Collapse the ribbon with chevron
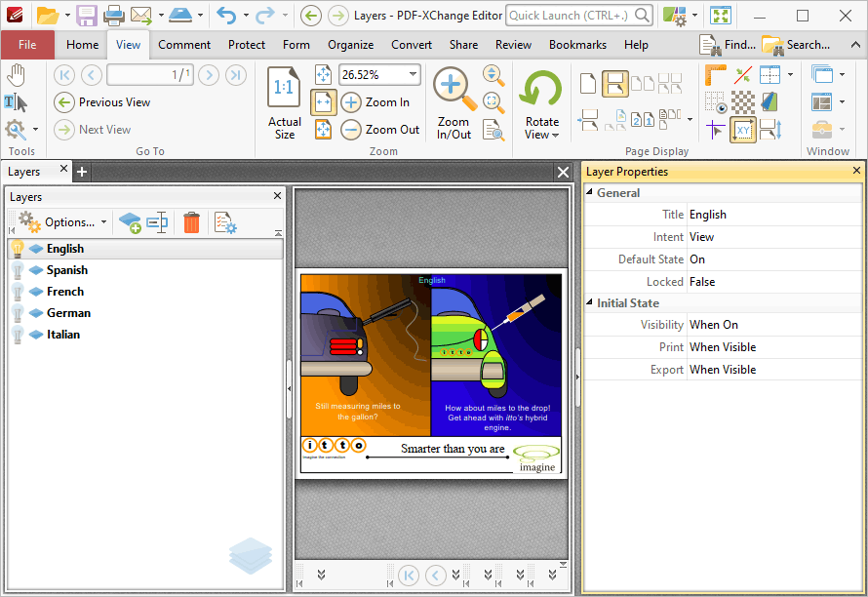The height and width of the screenshot is (597, 868). (x=855, y=45)
